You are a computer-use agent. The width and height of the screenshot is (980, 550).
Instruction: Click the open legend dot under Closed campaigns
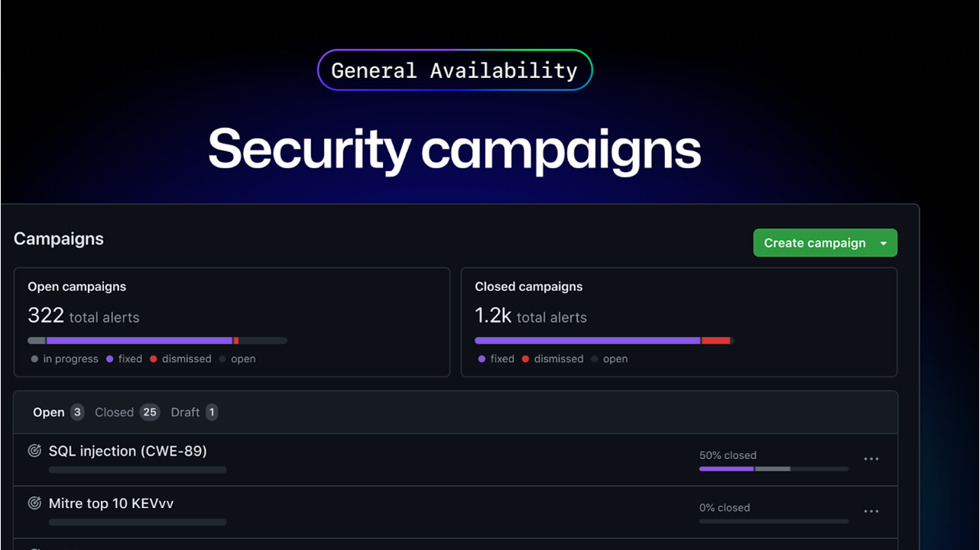pos(595,359)
